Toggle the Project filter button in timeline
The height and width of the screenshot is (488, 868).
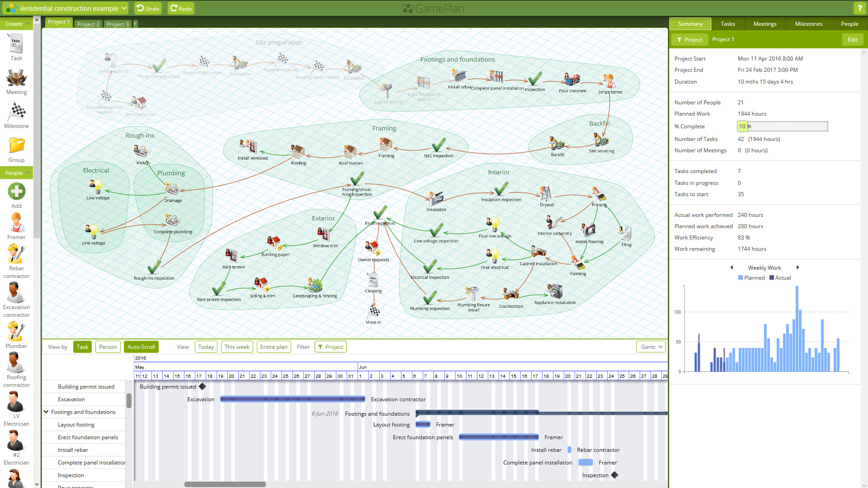coord(330,347)
